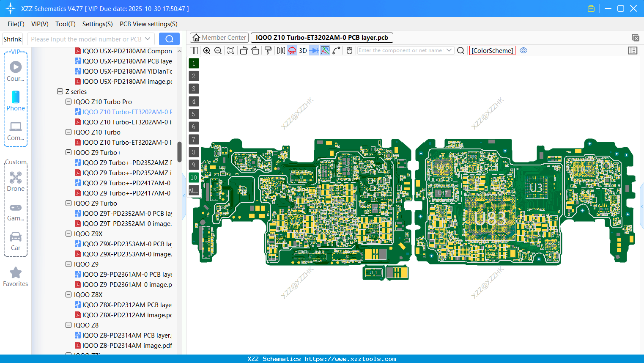The height and width of the screenshot is (363, 644).
Task: Open the Settings(S) menu
Action: pos(97,24)
